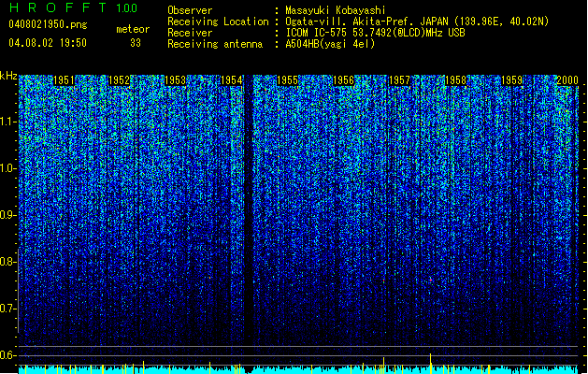This screenshot has width=588, height=374.
Task: Click the 1.1 frequency axis label
Action: click(8, 122)
